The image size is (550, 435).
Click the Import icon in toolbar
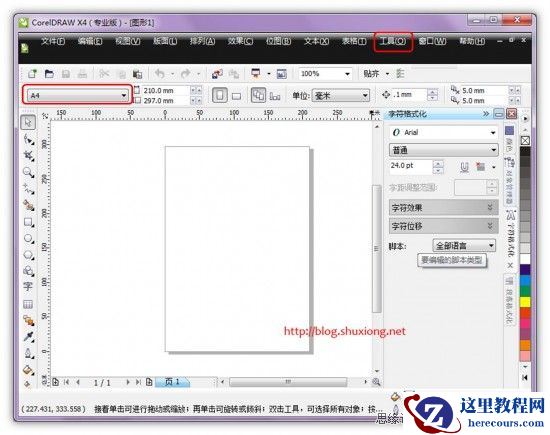(x=217, y=74)
